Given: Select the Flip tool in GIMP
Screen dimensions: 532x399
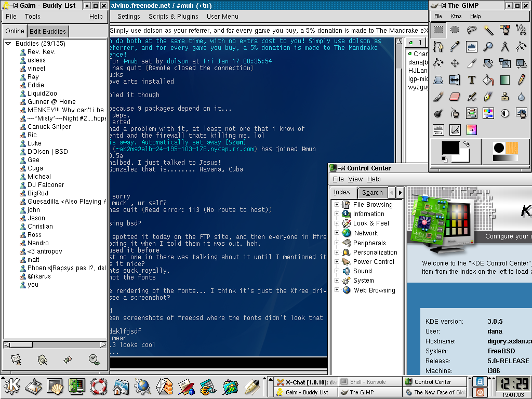Looking at the screenshot, I should coord(455,79).
